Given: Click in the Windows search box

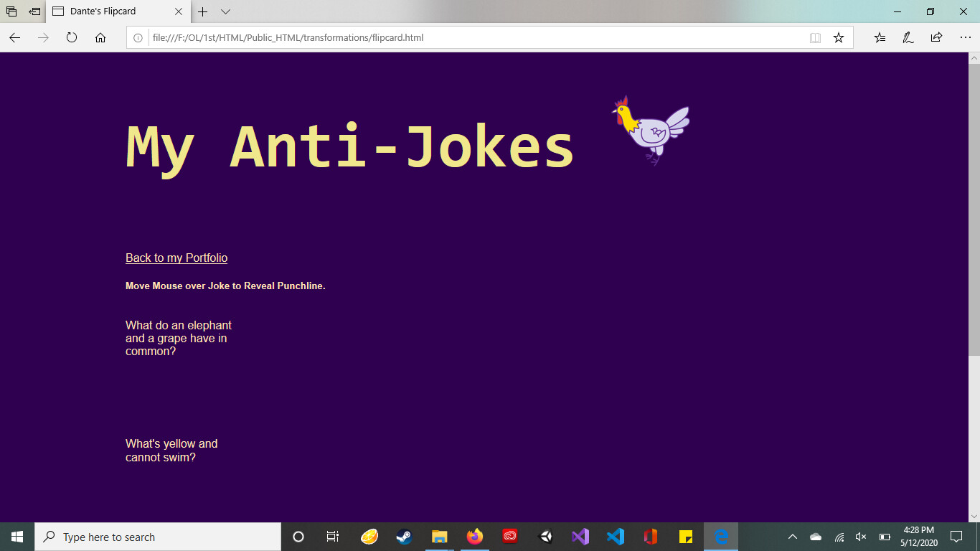Looking at the screenshot, I should 143,536.
